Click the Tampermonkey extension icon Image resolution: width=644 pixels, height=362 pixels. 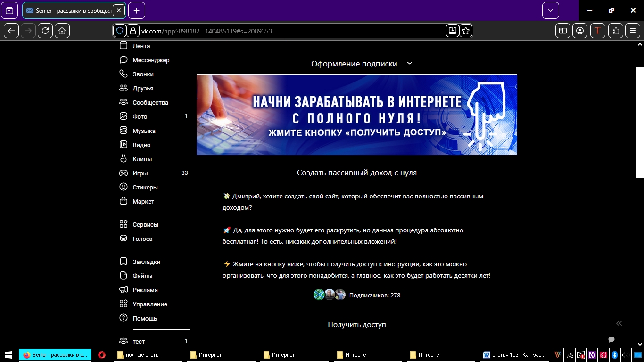pos(597,31)
